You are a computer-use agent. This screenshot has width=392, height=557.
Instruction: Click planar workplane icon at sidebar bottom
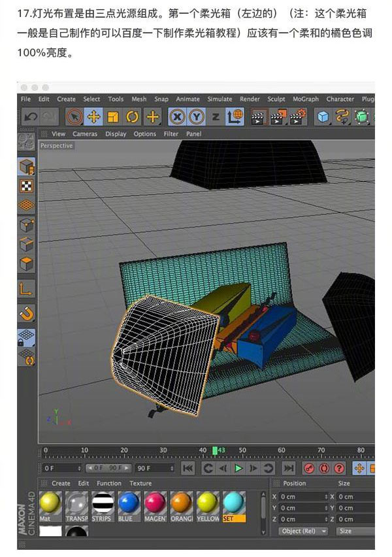click(27, 357)
